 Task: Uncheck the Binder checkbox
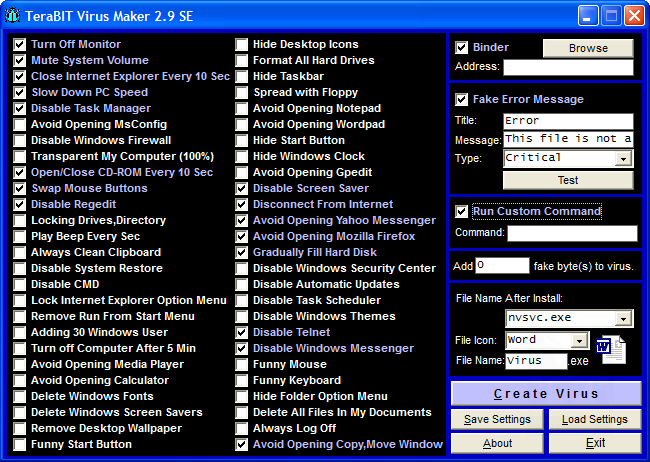coord(461,48)
